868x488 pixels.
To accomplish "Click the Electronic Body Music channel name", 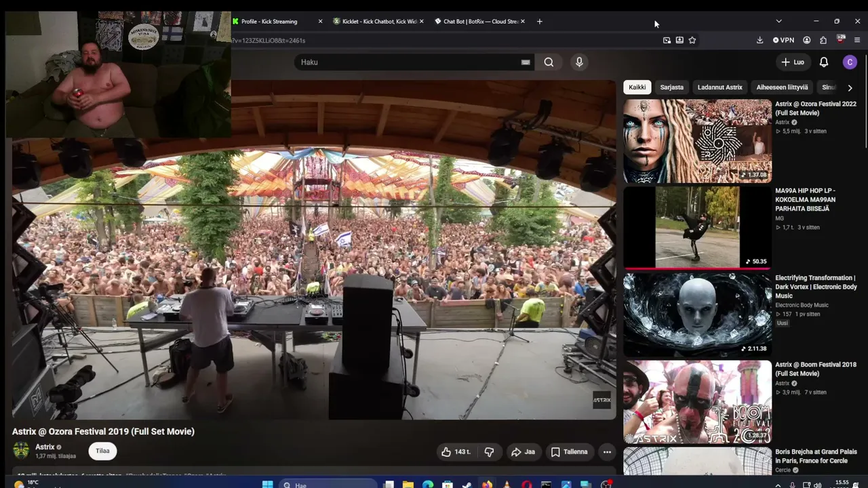I will pos(802,305).
